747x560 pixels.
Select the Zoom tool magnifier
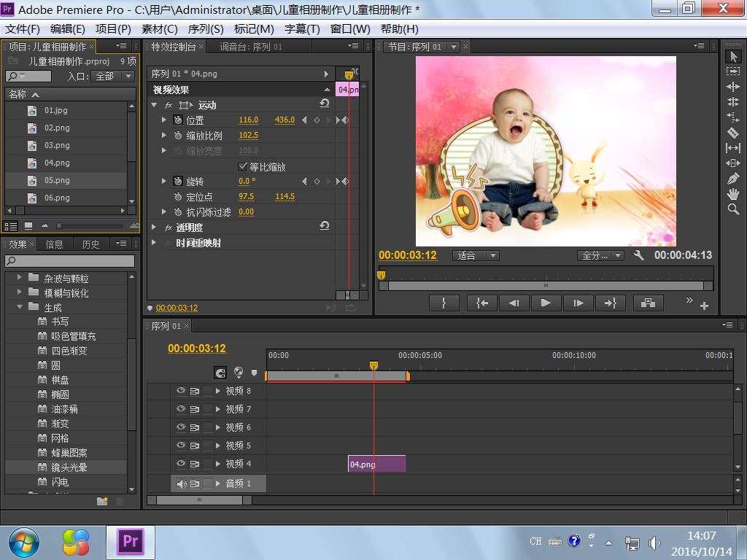point(733,209)
